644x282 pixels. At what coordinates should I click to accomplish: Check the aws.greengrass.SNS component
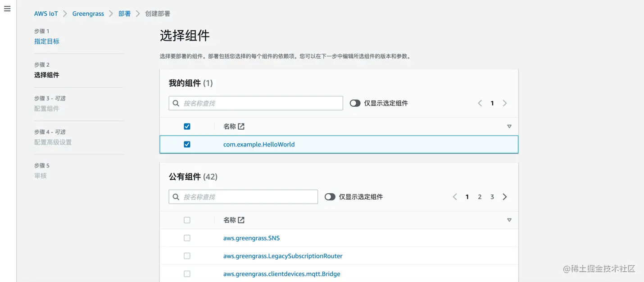pos(187,238)
